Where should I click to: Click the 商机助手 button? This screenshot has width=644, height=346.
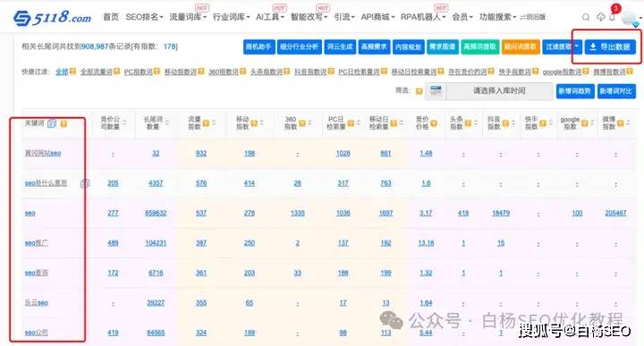pos(258,46)
